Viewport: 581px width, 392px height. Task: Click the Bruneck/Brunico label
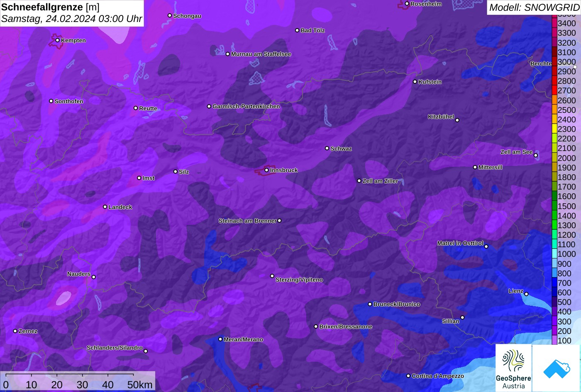pos(396,304)
